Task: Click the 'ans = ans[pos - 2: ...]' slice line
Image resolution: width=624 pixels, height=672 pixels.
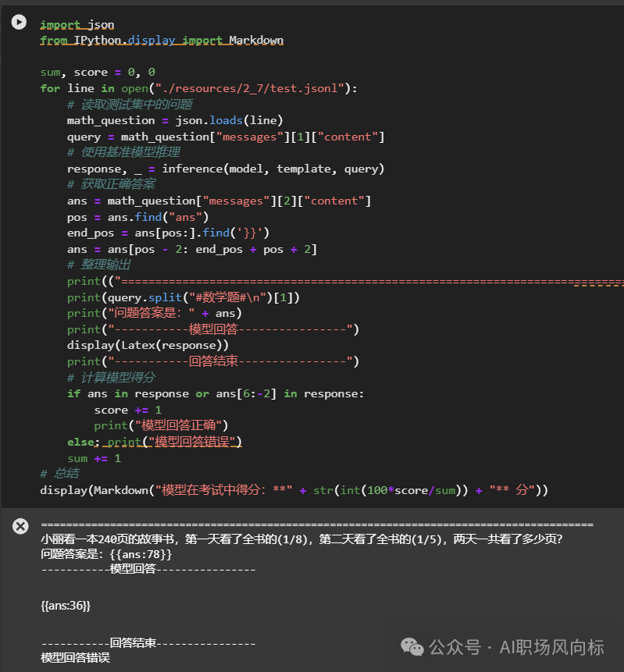Action: point(191,250)
